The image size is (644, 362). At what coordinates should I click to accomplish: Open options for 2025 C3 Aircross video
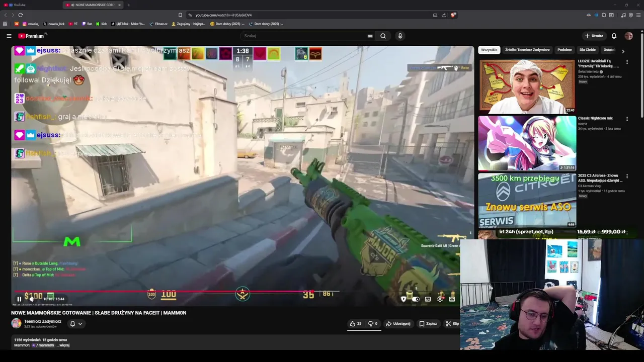pos(627,176)
